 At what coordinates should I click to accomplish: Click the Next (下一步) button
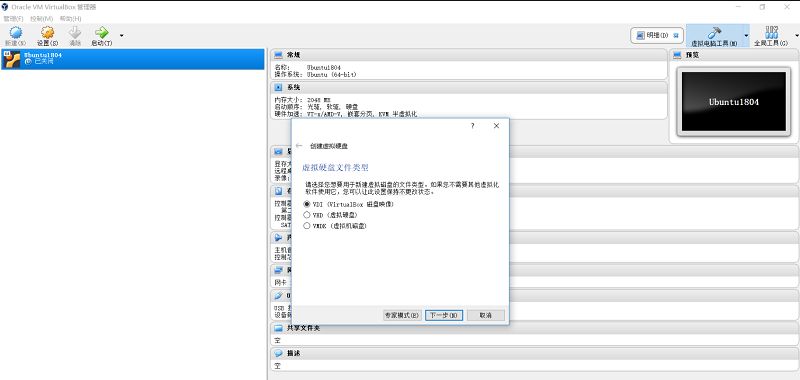(x=444, y=315)
